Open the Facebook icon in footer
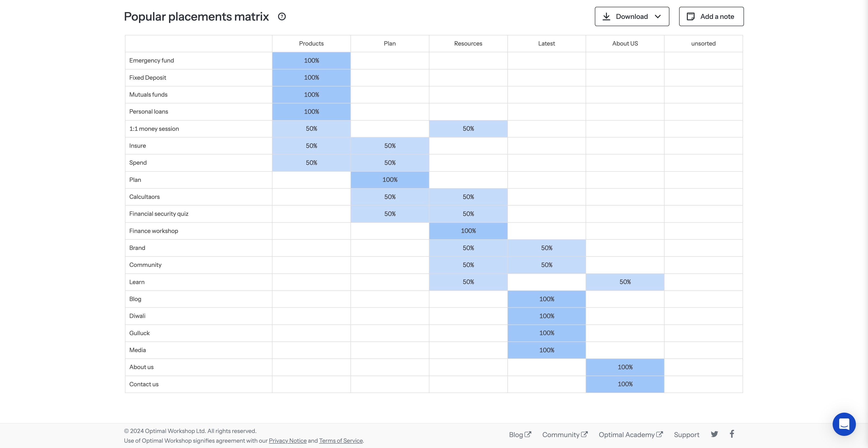 click(732, 434)
